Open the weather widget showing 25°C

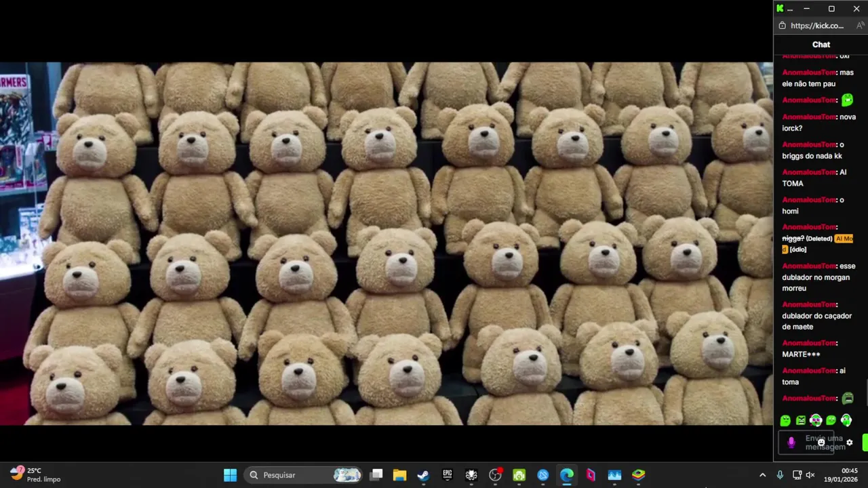click(x=35, y=474)
